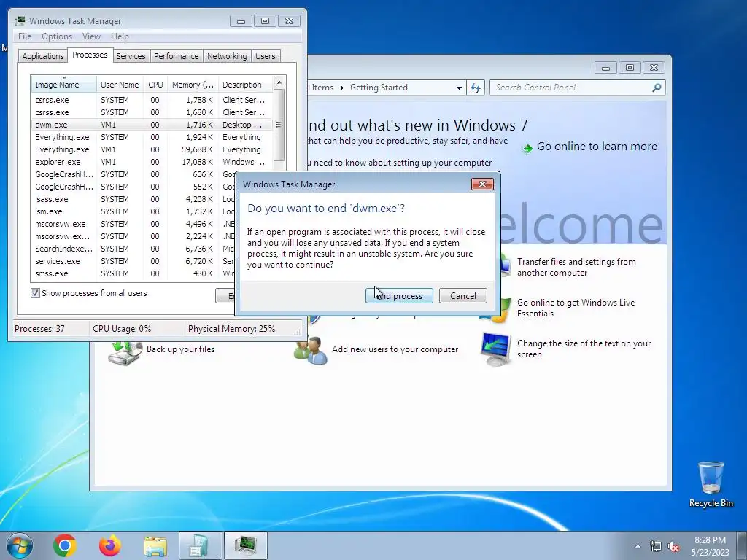The image size is (747, 560).
Task: Select the lsass.exe process
Action: 133,199
